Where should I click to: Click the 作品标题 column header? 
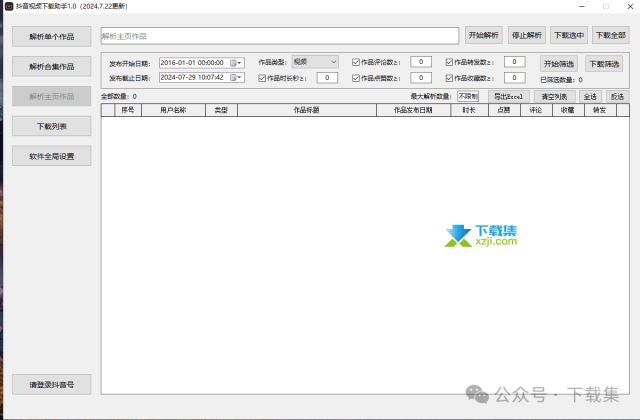click(x=307, y=110)
